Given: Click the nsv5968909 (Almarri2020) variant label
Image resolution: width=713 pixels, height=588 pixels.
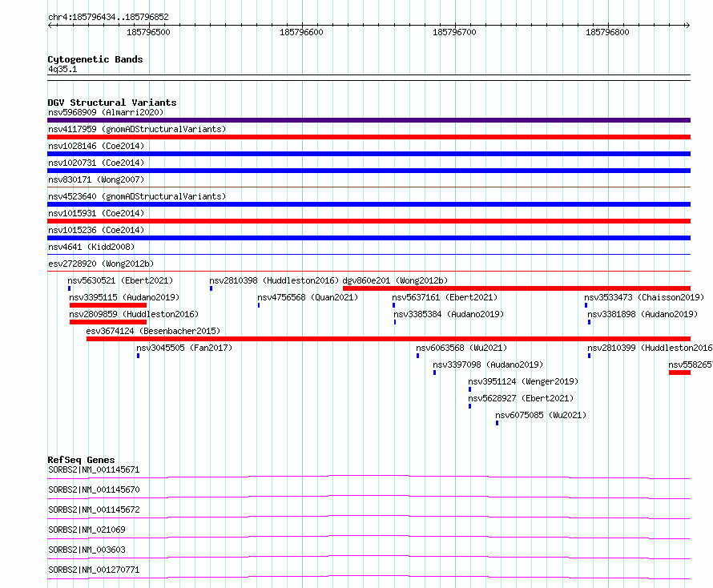Looking at the screenshot, I should click(106, 112).
